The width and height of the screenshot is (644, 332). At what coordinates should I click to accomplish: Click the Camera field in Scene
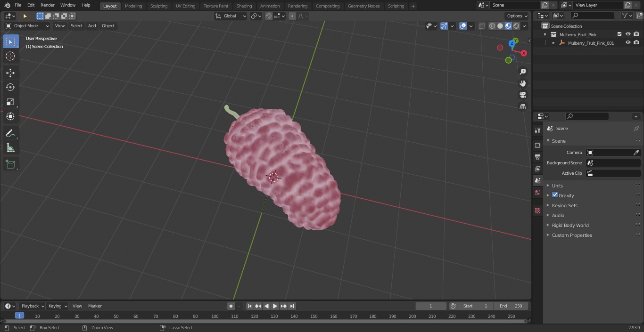pyautogui.click(x=613, y=153)
